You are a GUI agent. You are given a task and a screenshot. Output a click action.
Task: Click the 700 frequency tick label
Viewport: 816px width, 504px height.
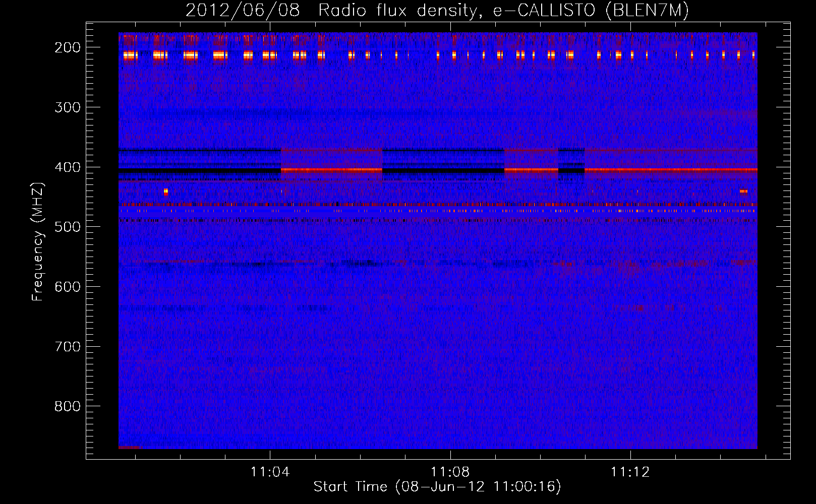(x=68, y=347)
